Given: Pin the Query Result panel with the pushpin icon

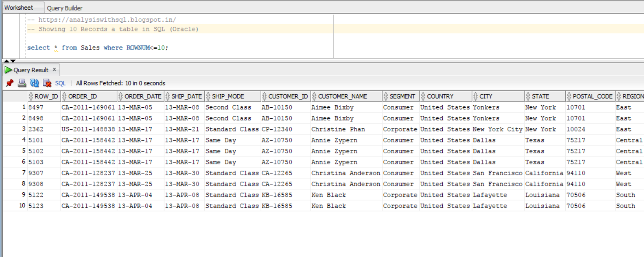Looking at the screenshot, I should tap(10, 83).
